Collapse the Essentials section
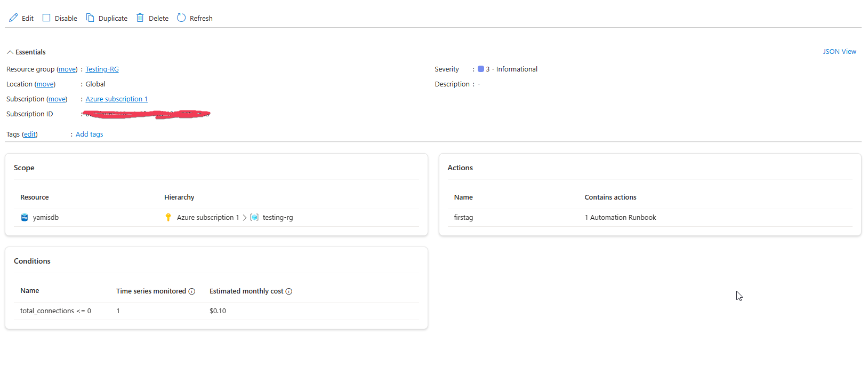 coord(10,52)
